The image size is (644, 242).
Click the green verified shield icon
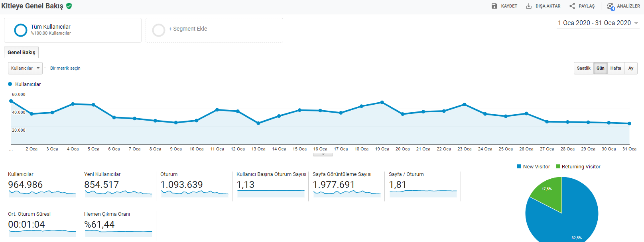pos(69,6)
